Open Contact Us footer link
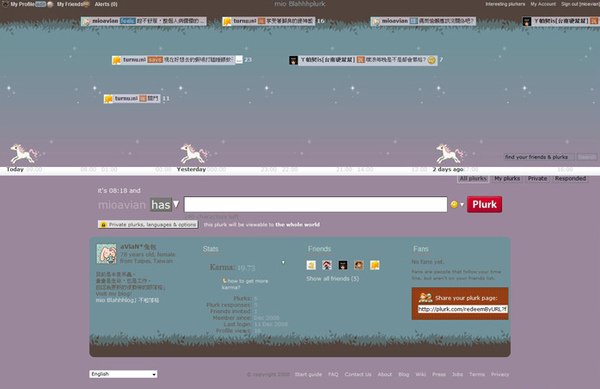Viewport: 600px width, 389px height. tap(358, 374)
